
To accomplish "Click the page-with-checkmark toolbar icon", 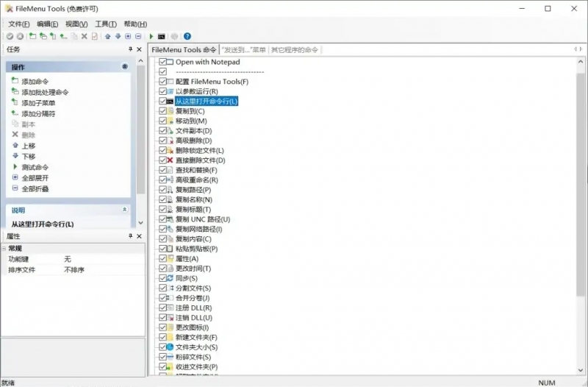I will click(x=95, y=36).
